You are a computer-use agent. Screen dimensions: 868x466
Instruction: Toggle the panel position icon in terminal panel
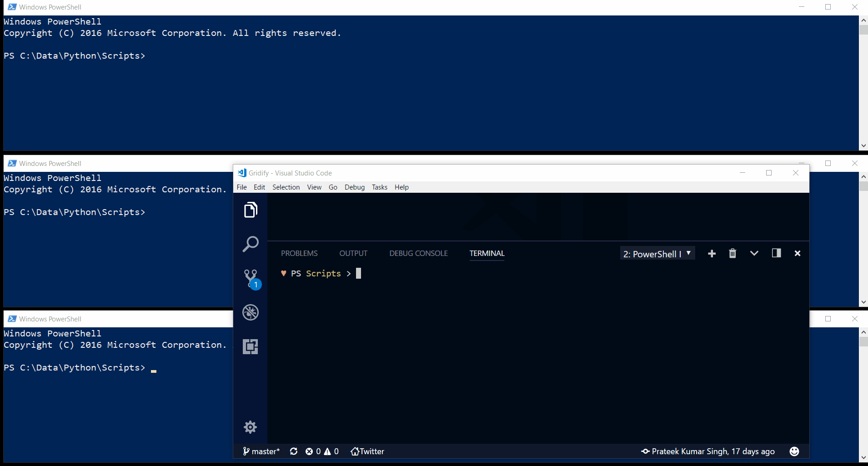coord(776,253)
